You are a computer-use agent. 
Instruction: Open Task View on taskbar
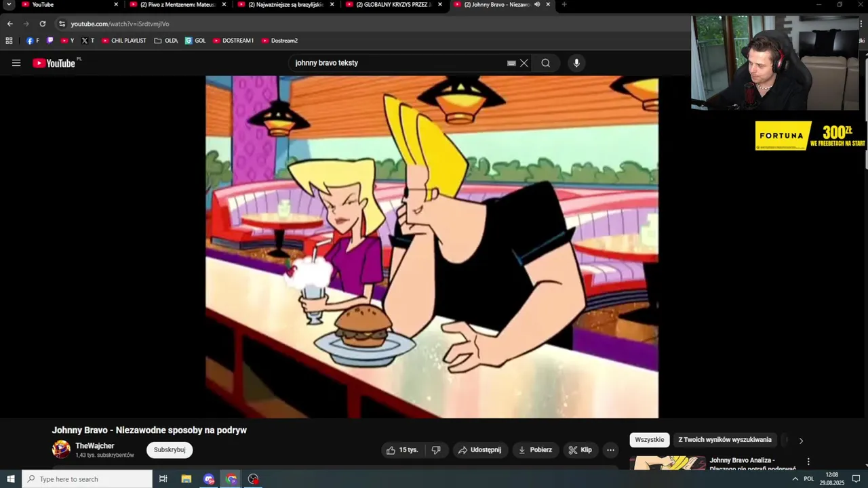click(x=163, y=479)
